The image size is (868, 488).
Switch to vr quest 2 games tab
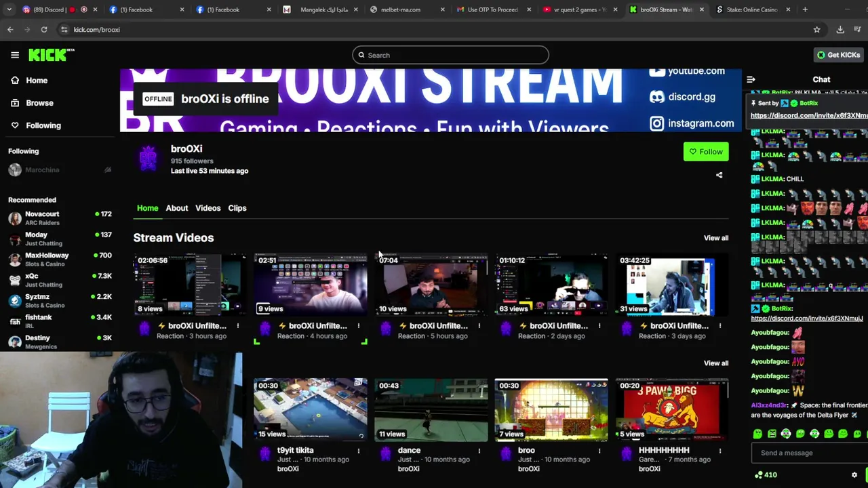(580, 9)
